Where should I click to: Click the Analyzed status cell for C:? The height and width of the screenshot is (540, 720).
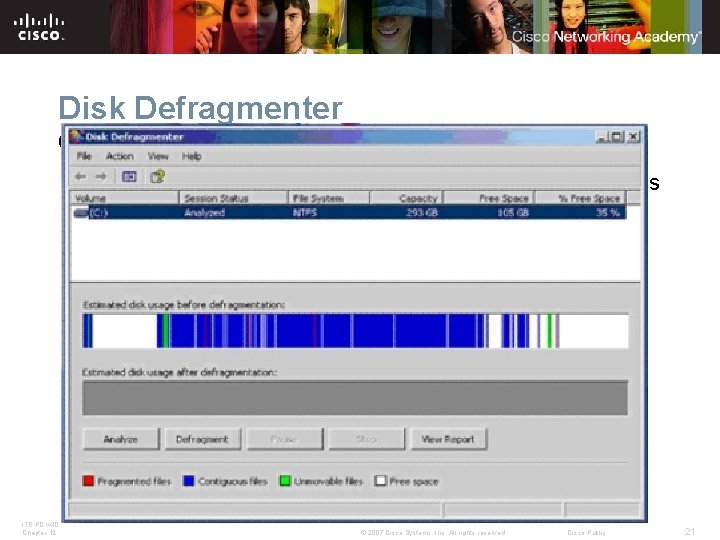pyautogui.click(x=204, y=213)
